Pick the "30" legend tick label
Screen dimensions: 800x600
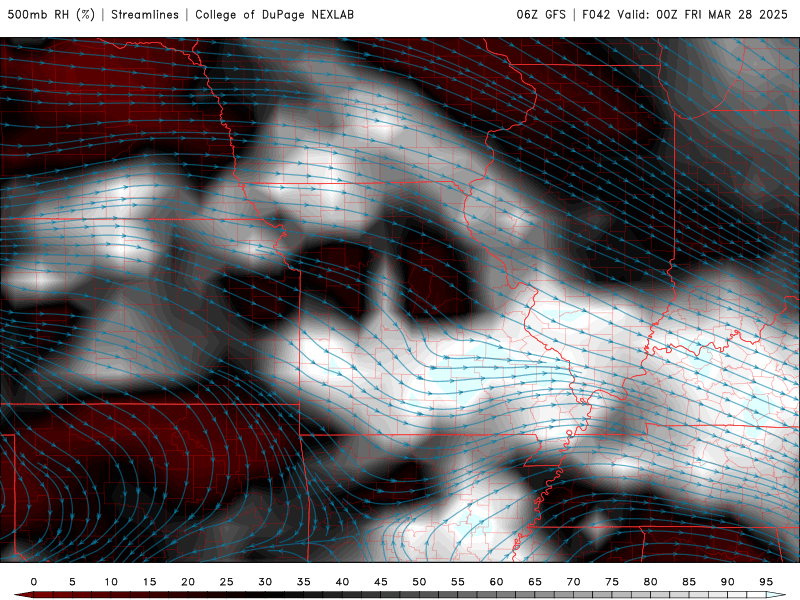tap(265, 582)
